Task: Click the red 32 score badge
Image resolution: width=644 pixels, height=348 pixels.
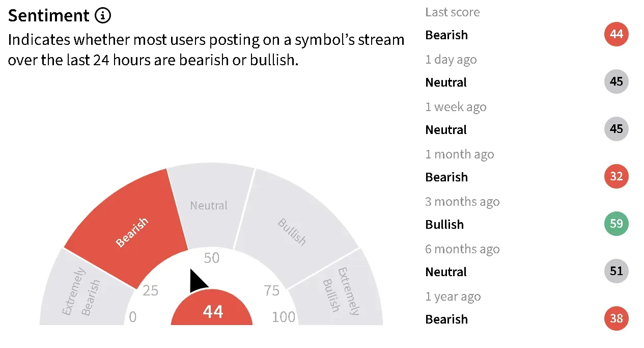Action: tap(617, 176)
